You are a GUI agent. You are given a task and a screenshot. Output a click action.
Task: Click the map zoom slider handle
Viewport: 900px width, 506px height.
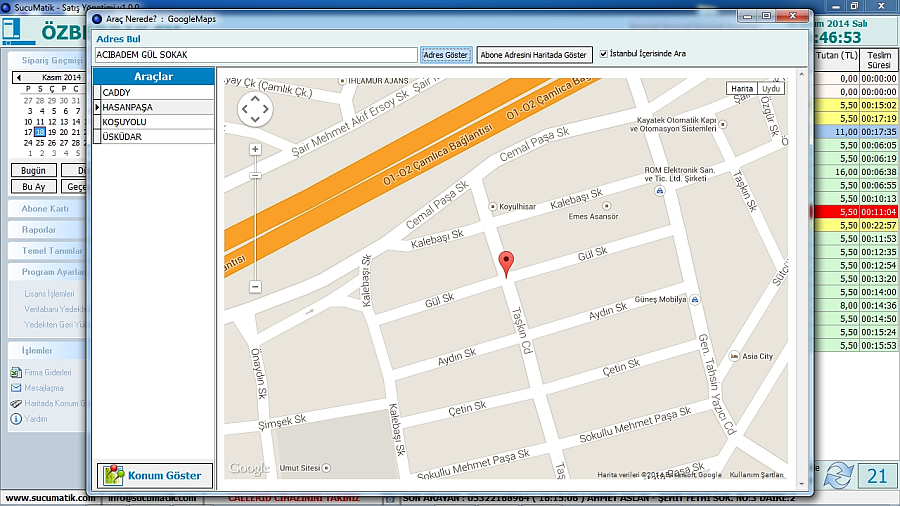click(255, 176)
